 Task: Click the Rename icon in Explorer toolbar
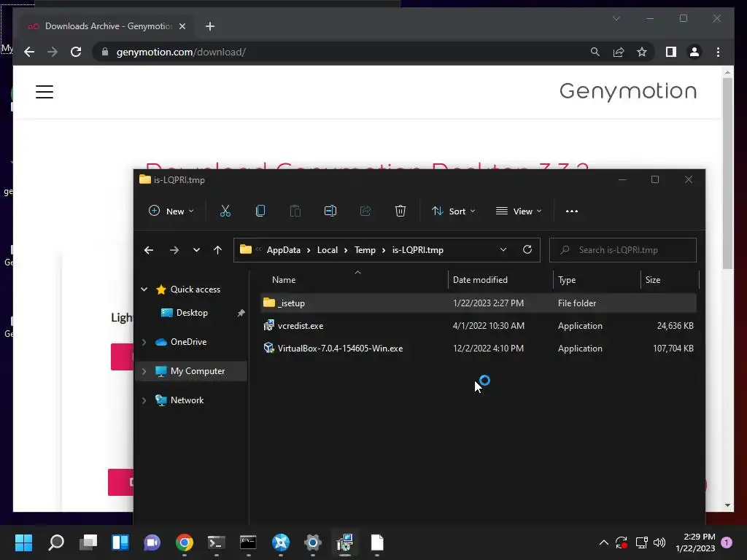[x=330, y=211]
